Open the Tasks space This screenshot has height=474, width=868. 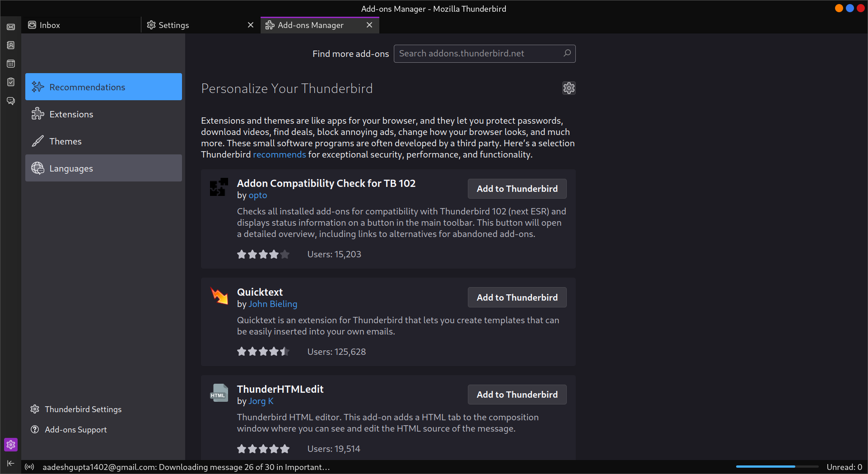pyautogui.click(x=11, y=82)
